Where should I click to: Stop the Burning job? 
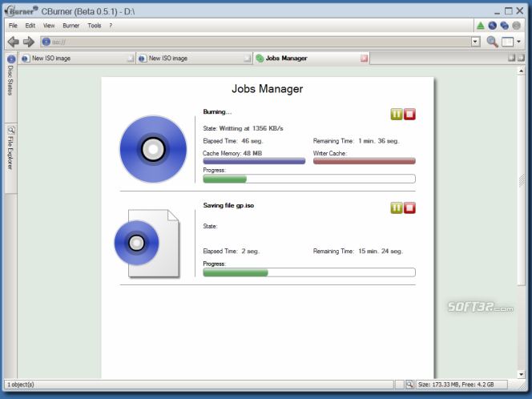pyautogui.click(x=409, y=115)
